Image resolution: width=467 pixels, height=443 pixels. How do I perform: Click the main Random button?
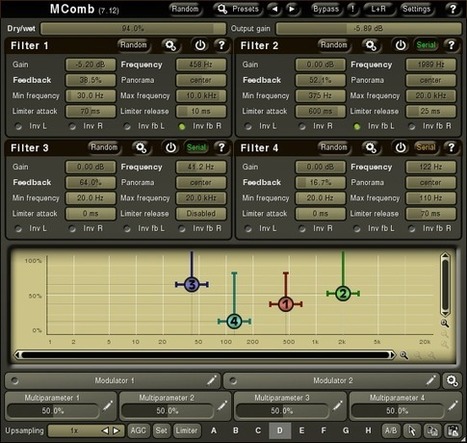coord(185,9)
